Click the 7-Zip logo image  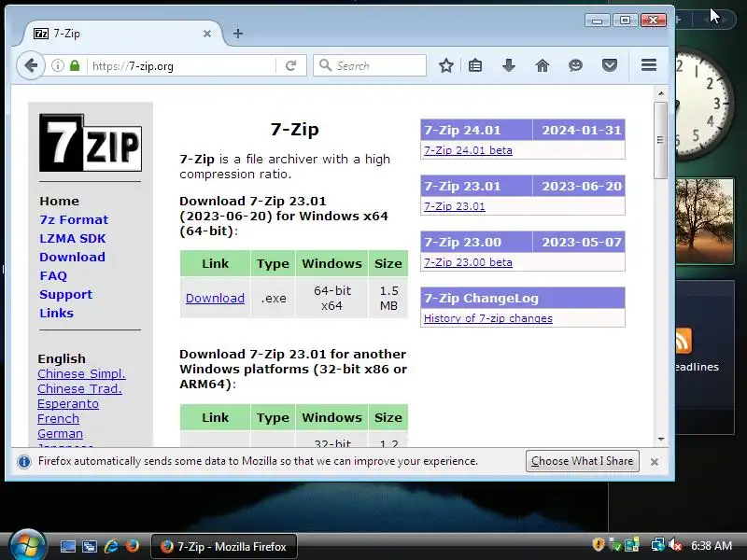pos(90,143)
